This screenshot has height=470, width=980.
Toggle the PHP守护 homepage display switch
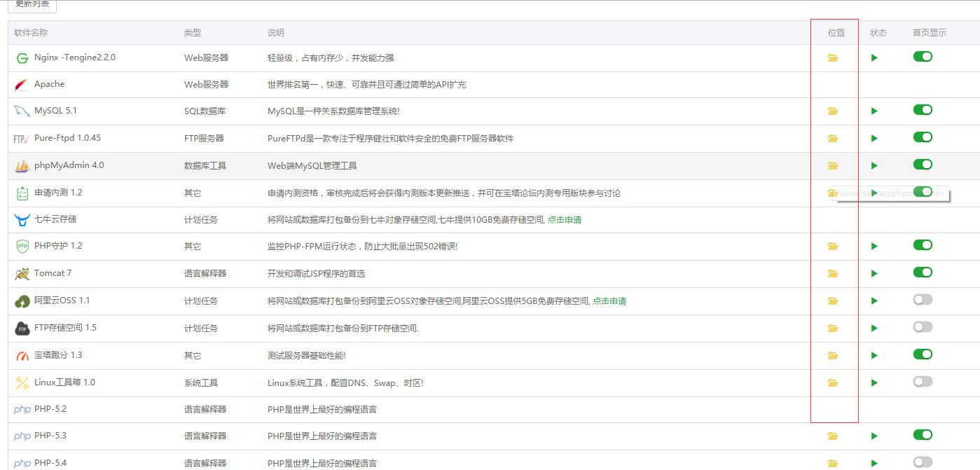(x=923, y=244)
